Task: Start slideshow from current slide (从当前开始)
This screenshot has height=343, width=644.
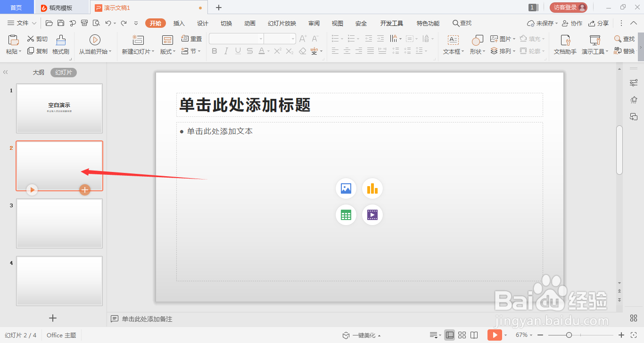Action: point(95,45)
